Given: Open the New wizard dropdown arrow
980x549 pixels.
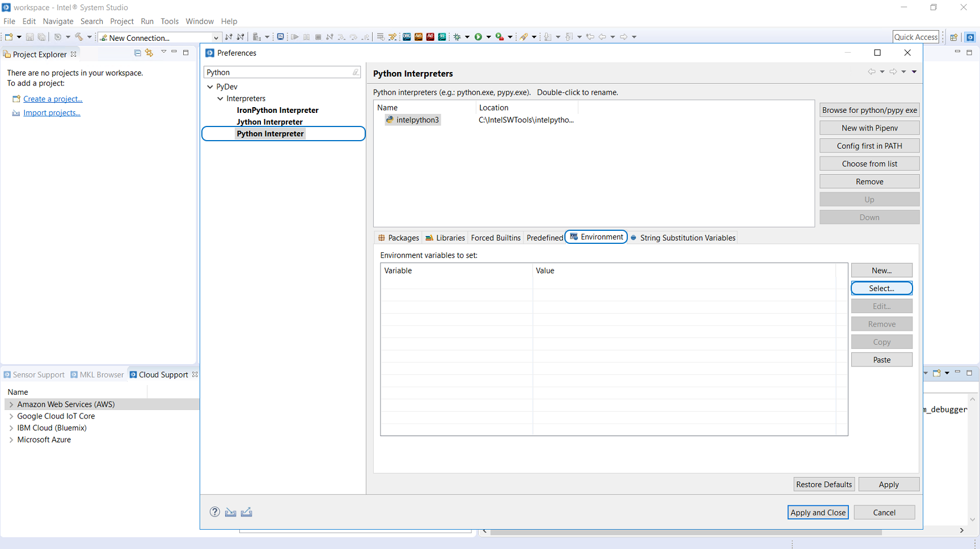Looking at the screenshot, I should pos(19,37).
